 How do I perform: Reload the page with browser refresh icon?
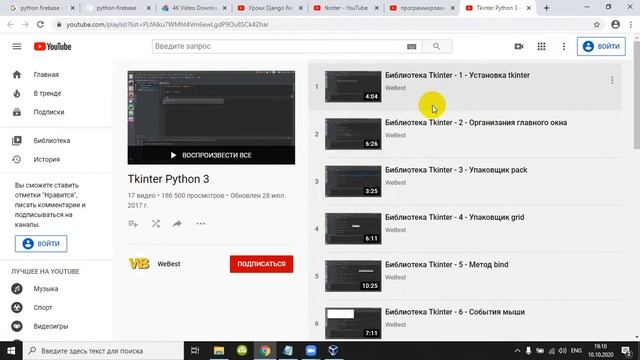pos(40,24)
